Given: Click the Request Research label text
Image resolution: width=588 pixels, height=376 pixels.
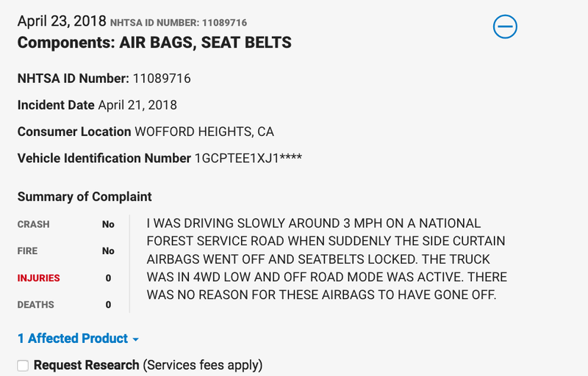Looking at the screenshot, I should tap(87, 365).
